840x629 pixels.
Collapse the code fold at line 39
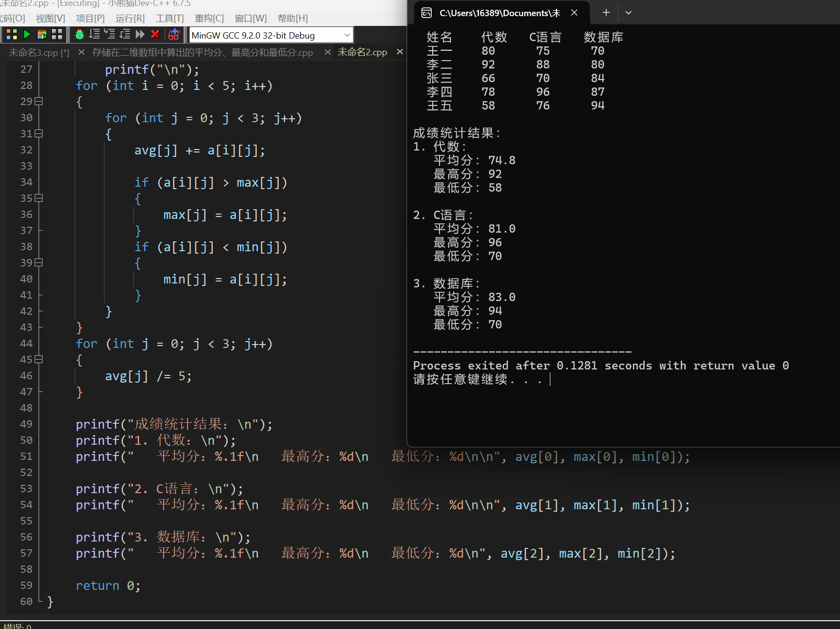tap(39, 262)
